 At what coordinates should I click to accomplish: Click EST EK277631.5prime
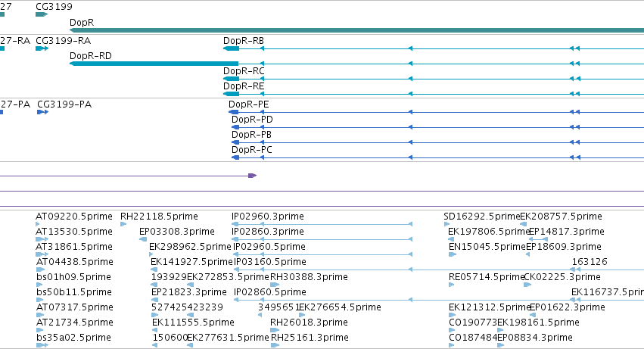click(228, 338)
